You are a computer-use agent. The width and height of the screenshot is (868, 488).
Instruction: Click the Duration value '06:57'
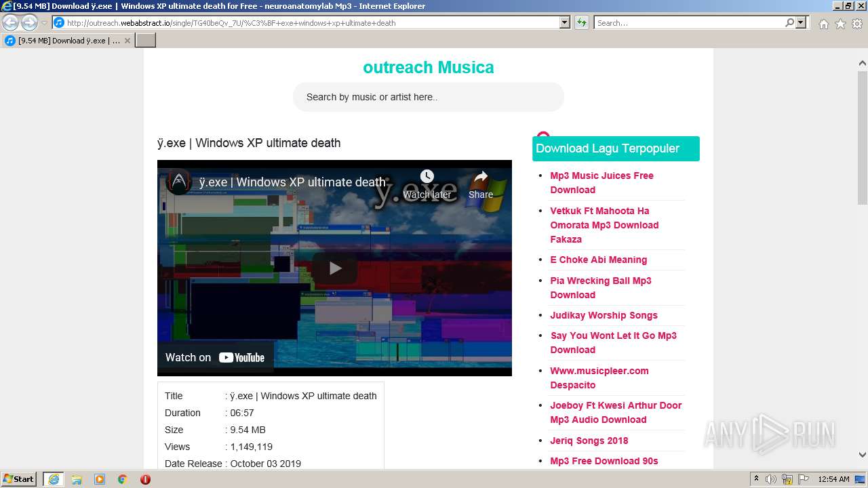click(242, 413)
